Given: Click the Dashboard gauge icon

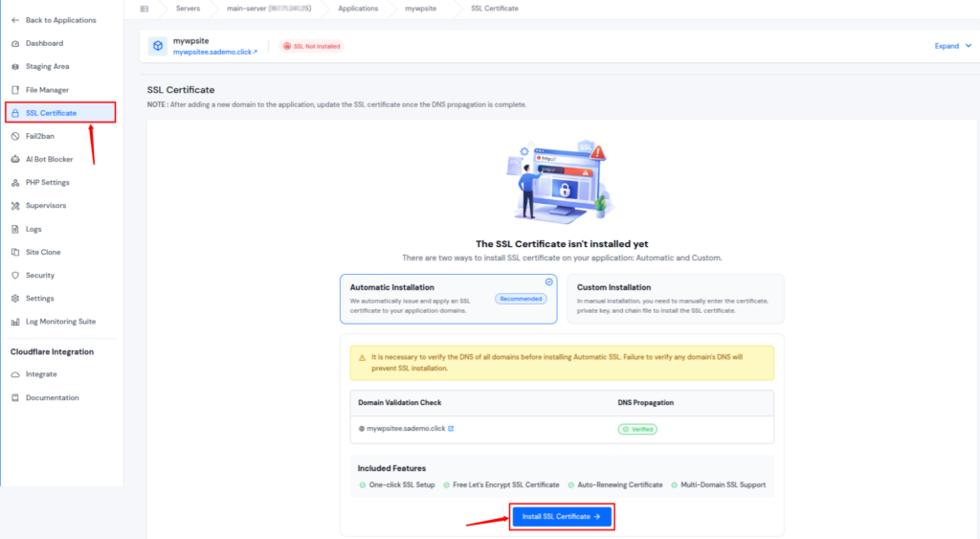Looking at the screenshot, I should click(x=15, y=44).
